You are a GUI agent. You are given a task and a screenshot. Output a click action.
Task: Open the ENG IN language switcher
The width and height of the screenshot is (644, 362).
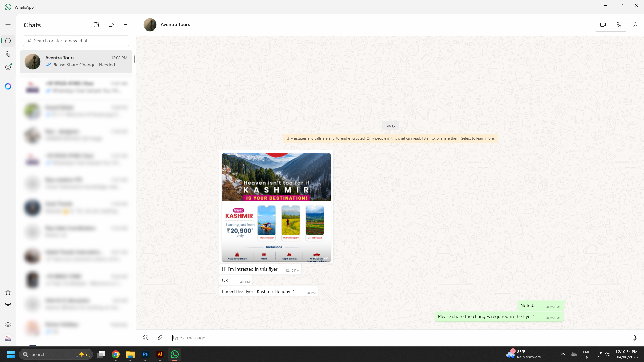(x=586, y=354)
